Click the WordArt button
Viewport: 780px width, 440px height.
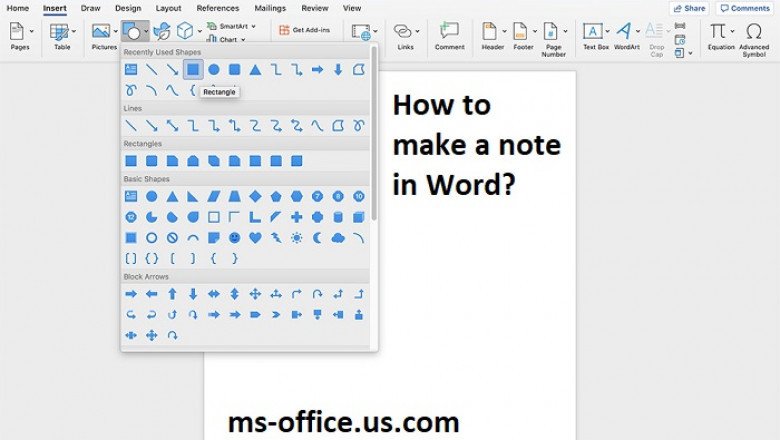click(x=624, y=36)
